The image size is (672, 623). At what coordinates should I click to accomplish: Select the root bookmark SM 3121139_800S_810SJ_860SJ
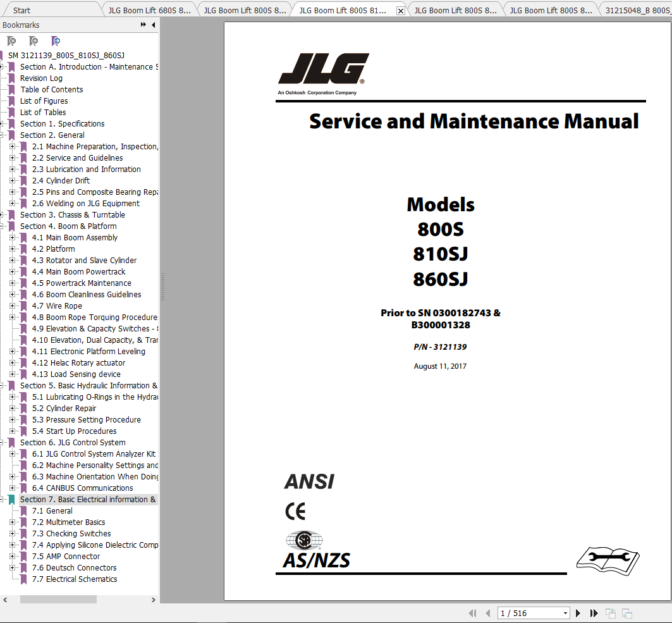[66, 55]
